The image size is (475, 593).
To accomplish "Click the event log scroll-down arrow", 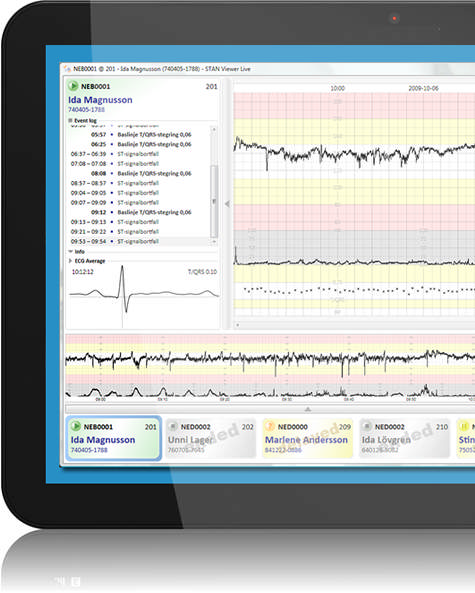I will coord(214,241).
